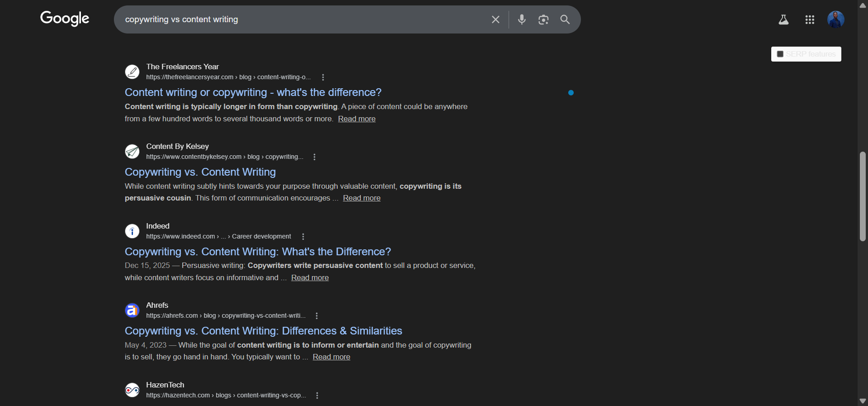Click Content By Kelsey favicon
Screen dimensions: 868x406
pos(132,151)
